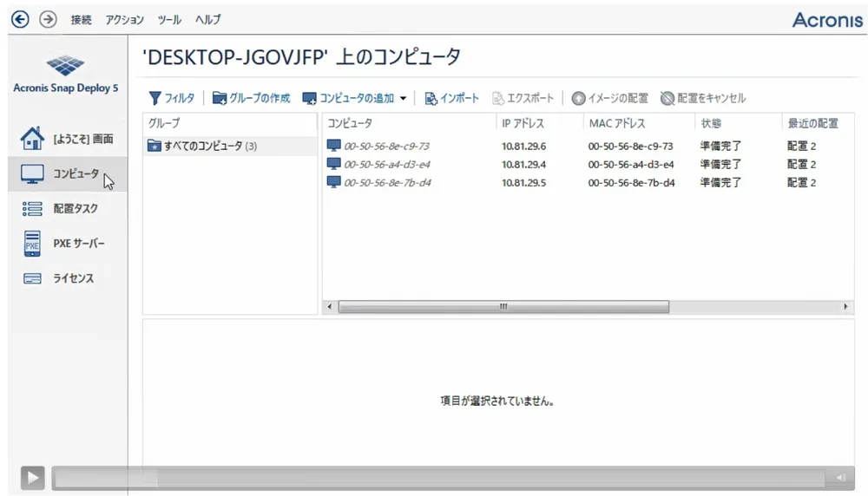Click the volume speaker icon

[841, 478]
